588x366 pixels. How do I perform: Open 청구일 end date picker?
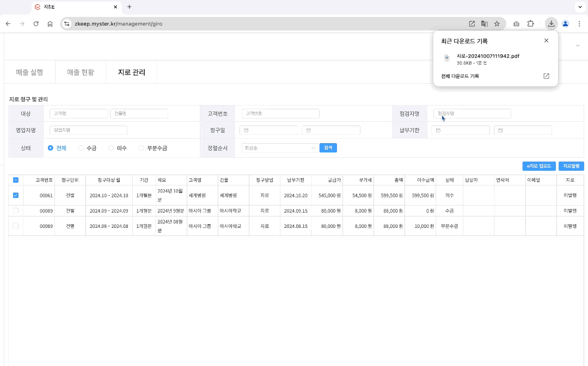331,131
